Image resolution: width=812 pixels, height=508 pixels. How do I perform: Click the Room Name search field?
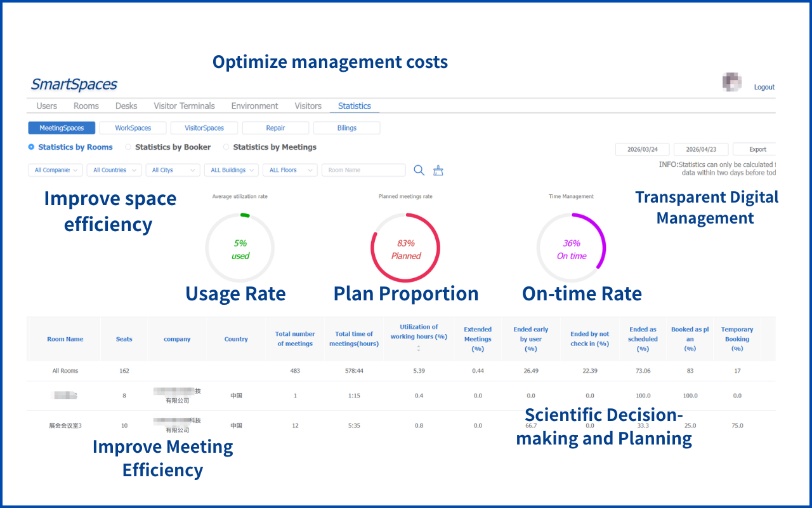[x=363, y=170]
